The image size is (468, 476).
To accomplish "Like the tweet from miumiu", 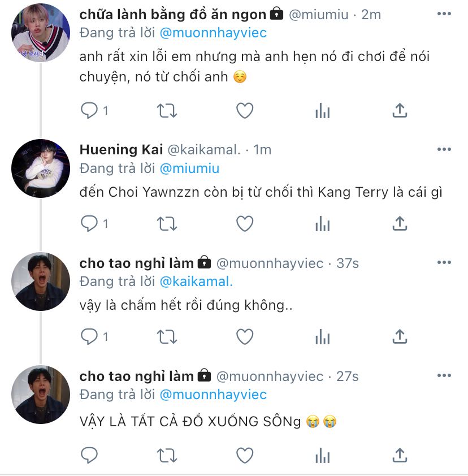I will pyautogui.click(x=244, y=111).
